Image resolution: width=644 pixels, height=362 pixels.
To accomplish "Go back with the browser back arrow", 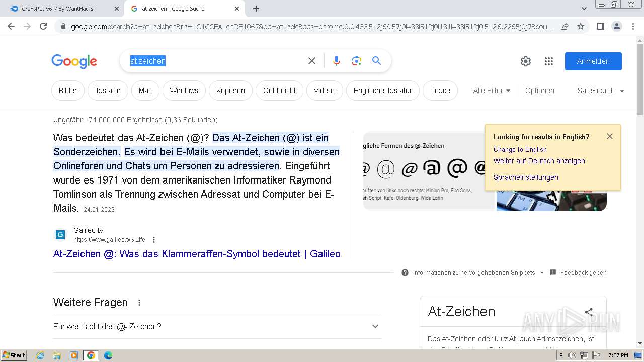I will [11, 26].
